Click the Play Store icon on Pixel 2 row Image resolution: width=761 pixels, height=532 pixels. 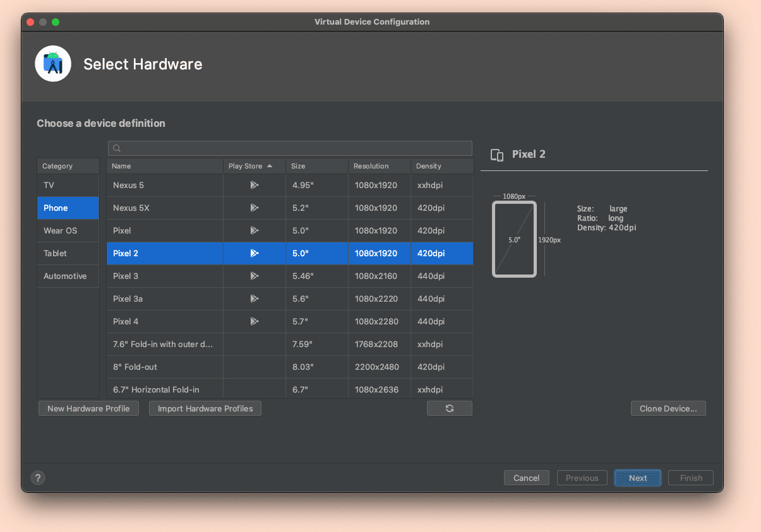255,253
